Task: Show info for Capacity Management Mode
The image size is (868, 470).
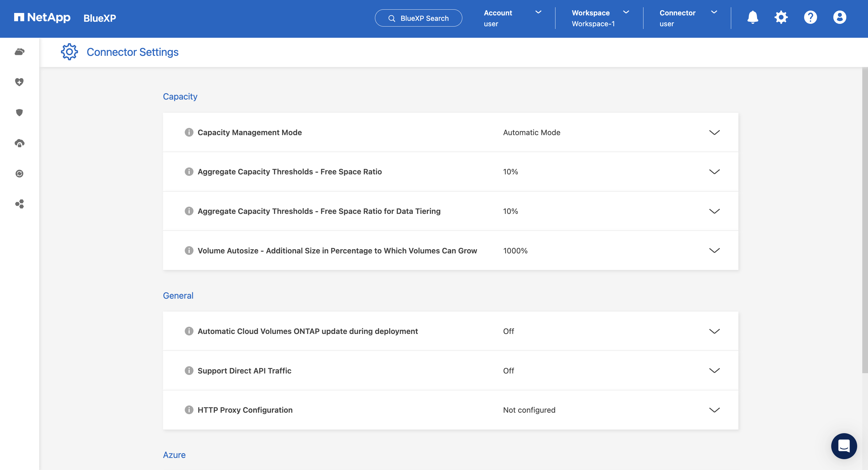Action: click(189, 132)
